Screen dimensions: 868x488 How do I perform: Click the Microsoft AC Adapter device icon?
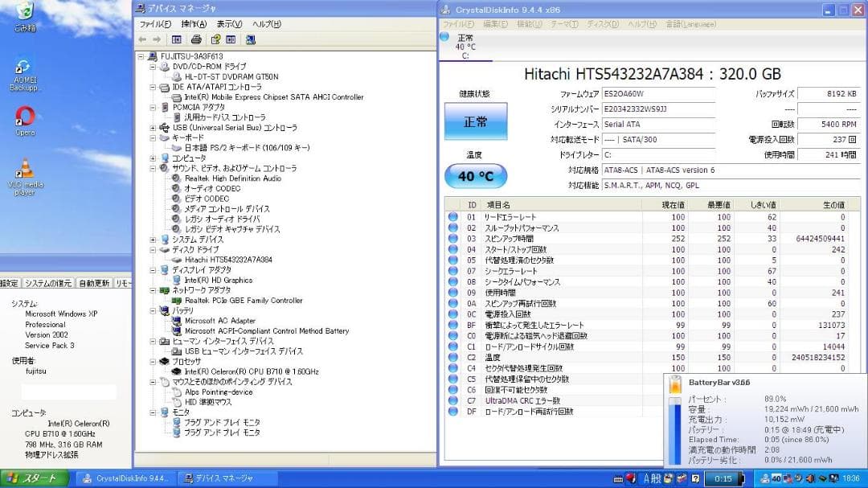[x=176, y=321]
